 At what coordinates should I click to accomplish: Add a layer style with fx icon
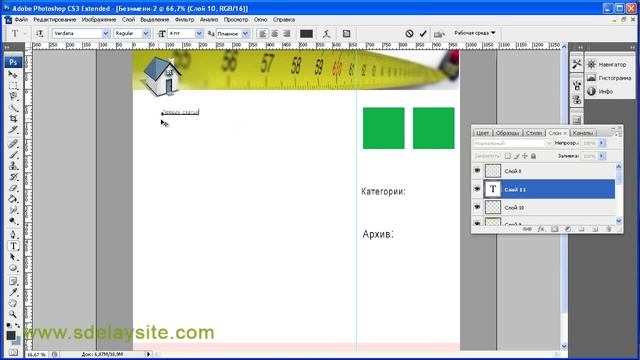(541, 229)
